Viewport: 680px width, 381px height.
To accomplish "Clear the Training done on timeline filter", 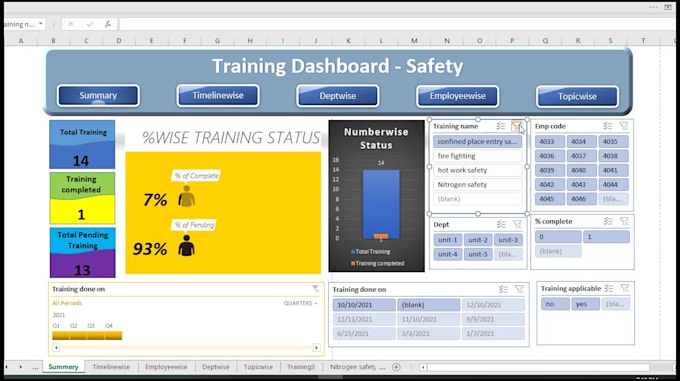I will point(316,289).
